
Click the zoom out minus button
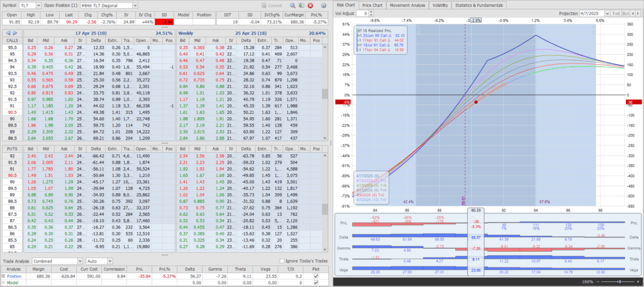(x=597, y=282)
